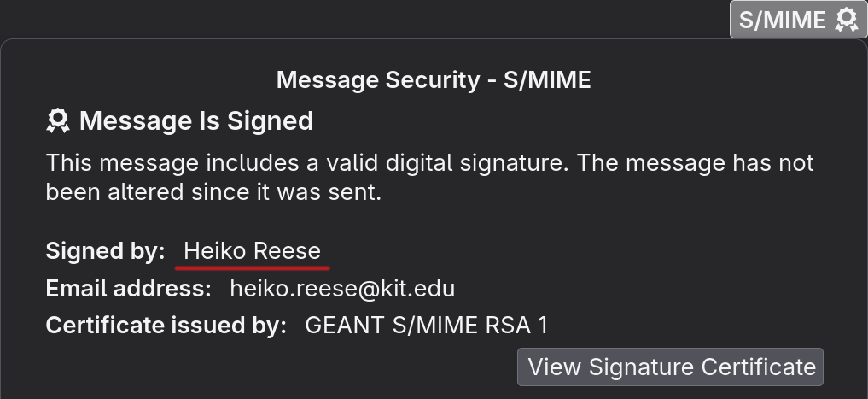The image size is (868, 399).
Task: Click the S/MIME text in top-right button
Action: coord(782,20)
